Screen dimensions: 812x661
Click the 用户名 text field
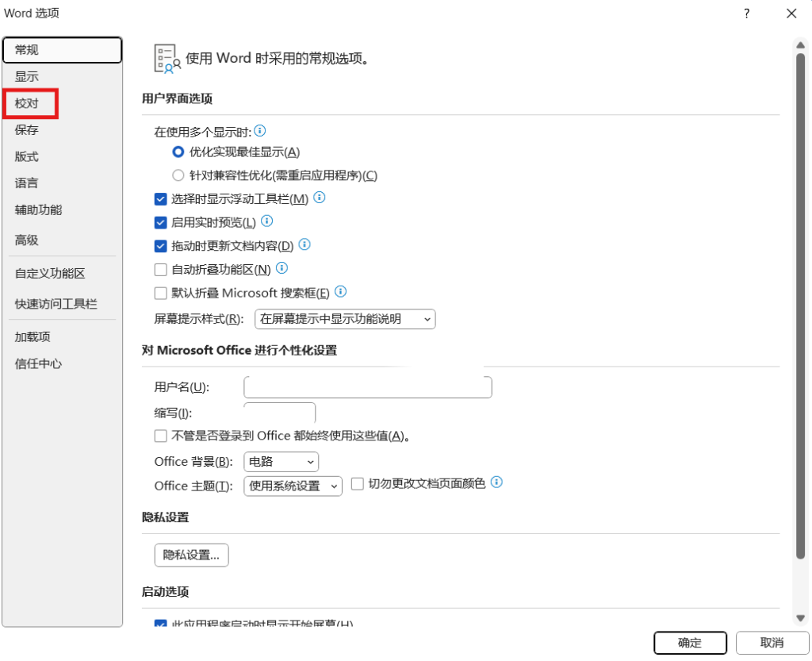pyautogui.click(x=368, y=387)
